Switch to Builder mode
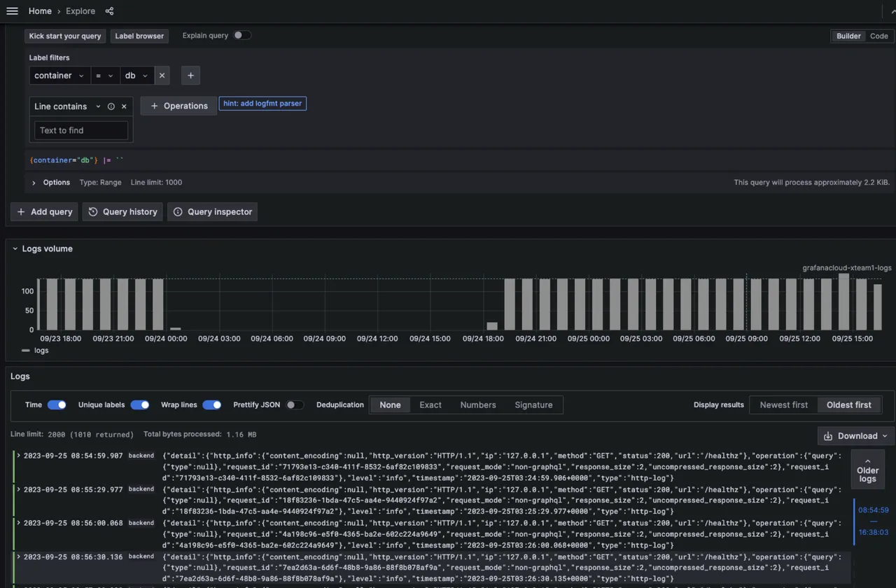The height and width of the screenshot is (588, 896). tap(848, 36)
